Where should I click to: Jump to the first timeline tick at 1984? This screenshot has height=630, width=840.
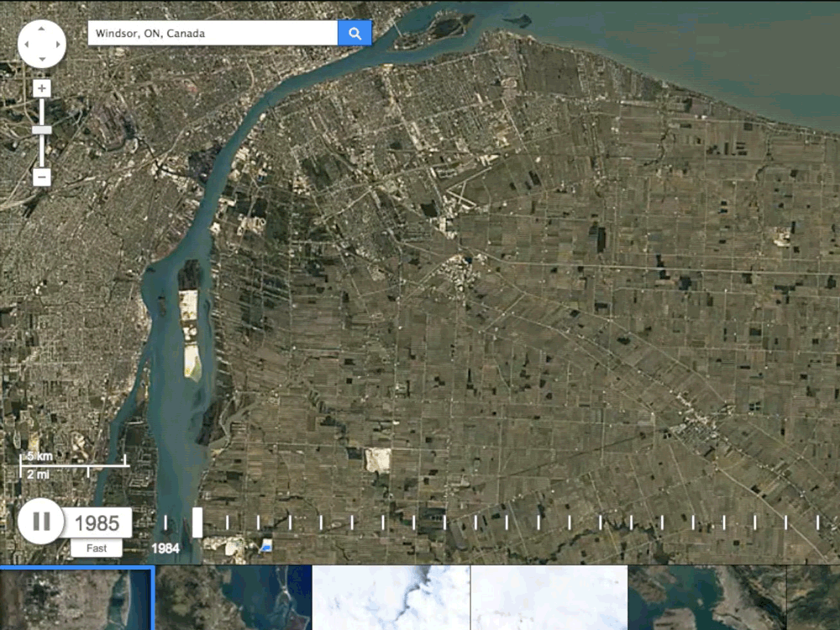coord(165,522)
